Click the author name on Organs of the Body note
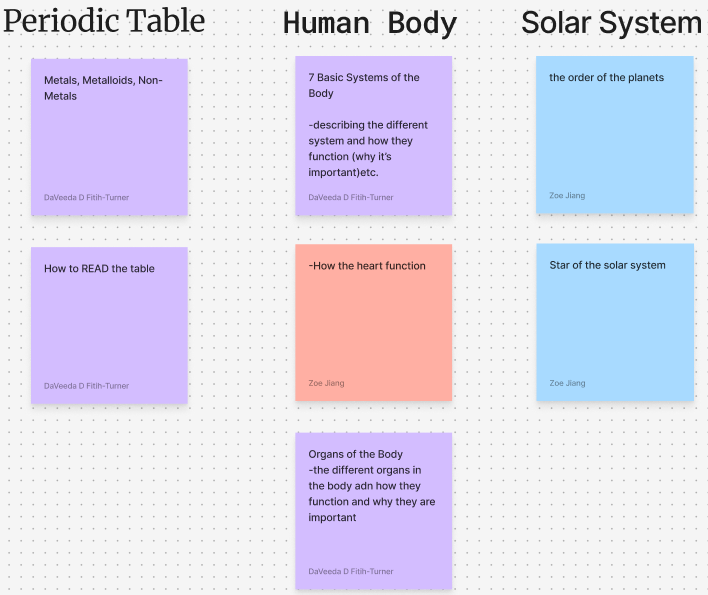This screenshot has width=708, height=595. [x=351, y=572]
